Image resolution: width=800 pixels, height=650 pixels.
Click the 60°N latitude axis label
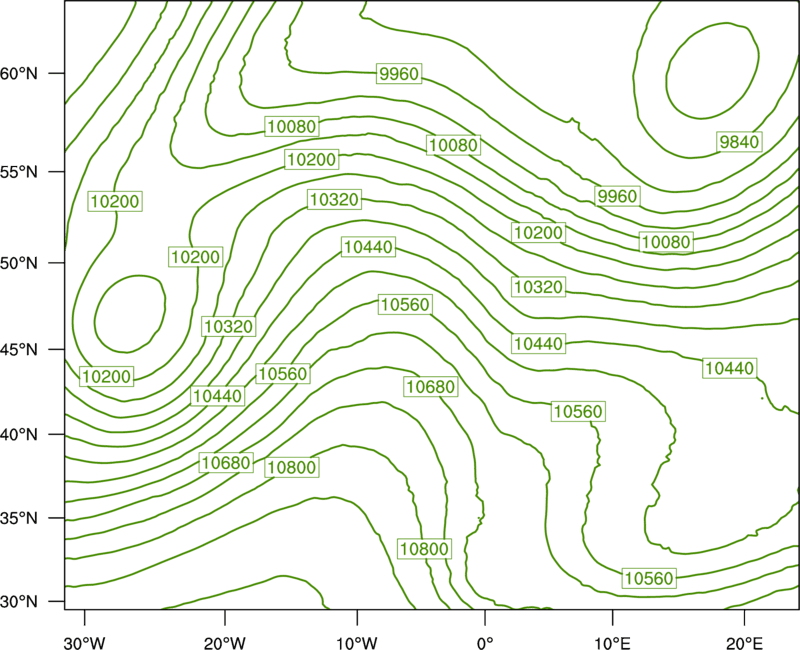(x=19, y=73)
